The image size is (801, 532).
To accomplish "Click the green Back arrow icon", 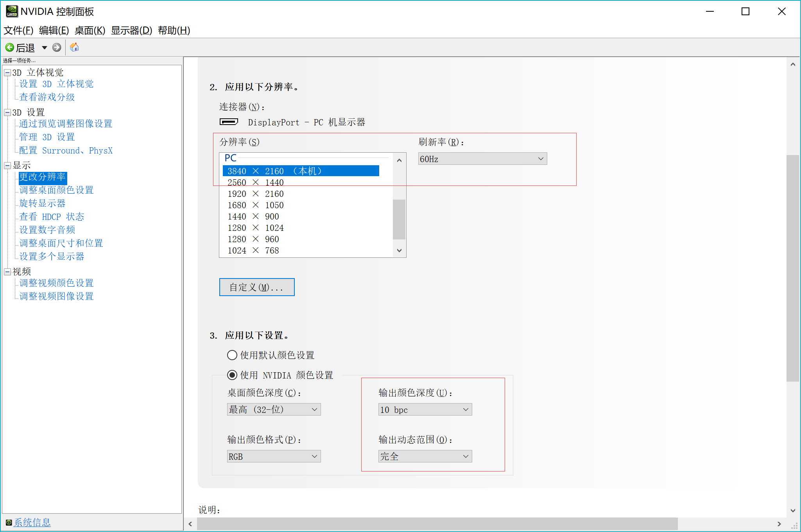I will (10, 48).
